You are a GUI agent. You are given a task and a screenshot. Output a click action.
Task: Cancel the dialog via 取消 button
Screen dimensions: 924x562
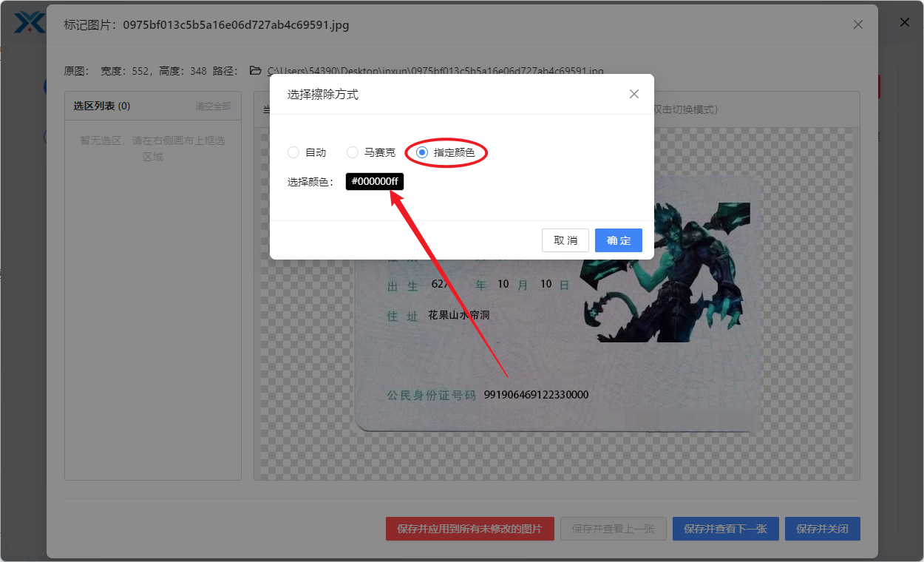[565, 240]
